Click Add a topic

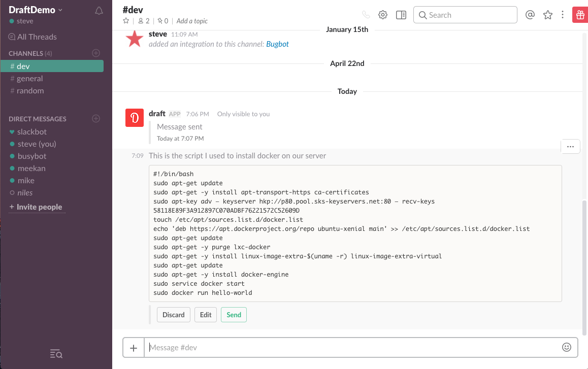pyautogui.click(x=192, y=21)
